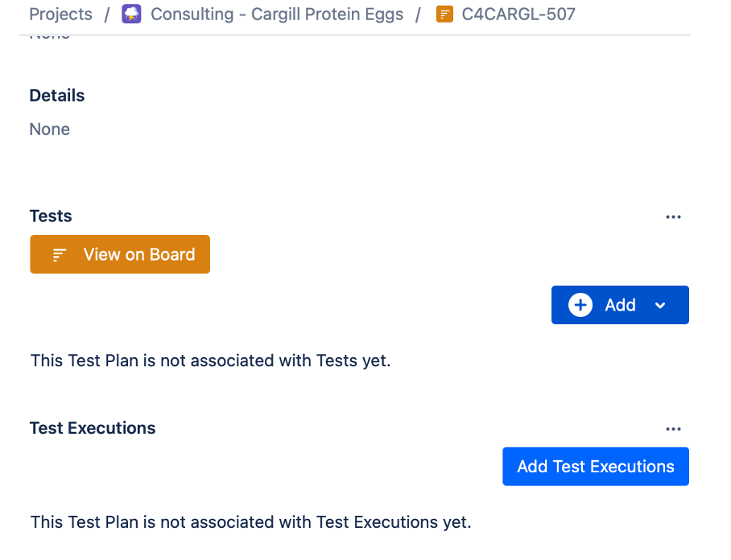Open the Tests section ellipsis menu
Viewport: 731px width, 560px height.
point(674,216)
